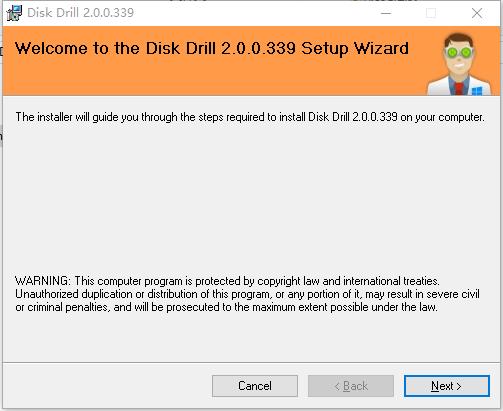This screenshot has height=411, width=503.
Task: Click the Disk Drill 2.0.0.339 title bar text
Action: point(80,13)
